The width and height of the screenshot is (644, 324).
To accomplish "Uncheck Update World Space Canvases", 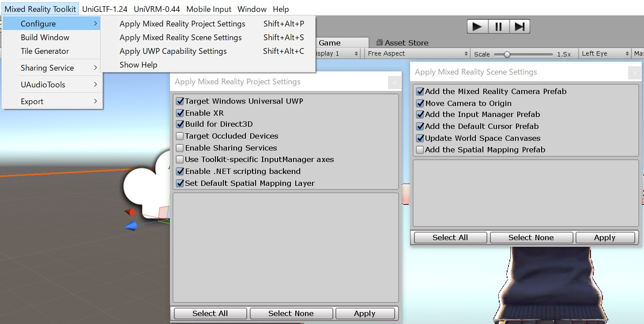I will click(420, 138).
